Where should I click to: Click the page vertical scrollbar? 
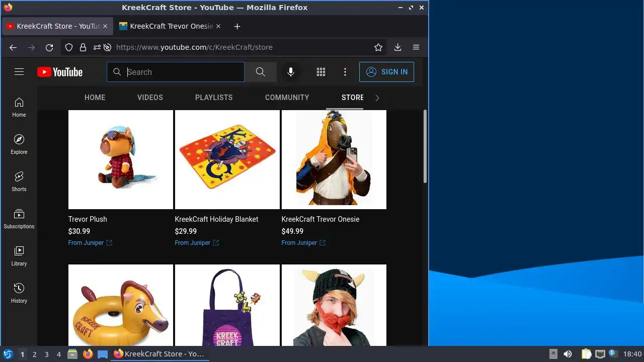click(425, 147)
